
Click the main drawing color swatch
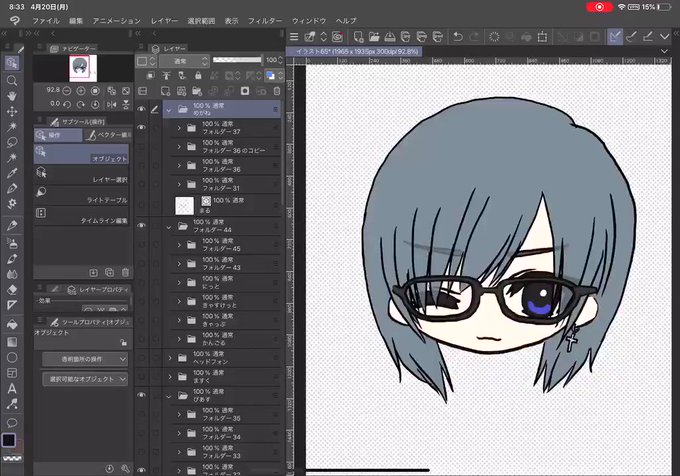tap(9, 440)
